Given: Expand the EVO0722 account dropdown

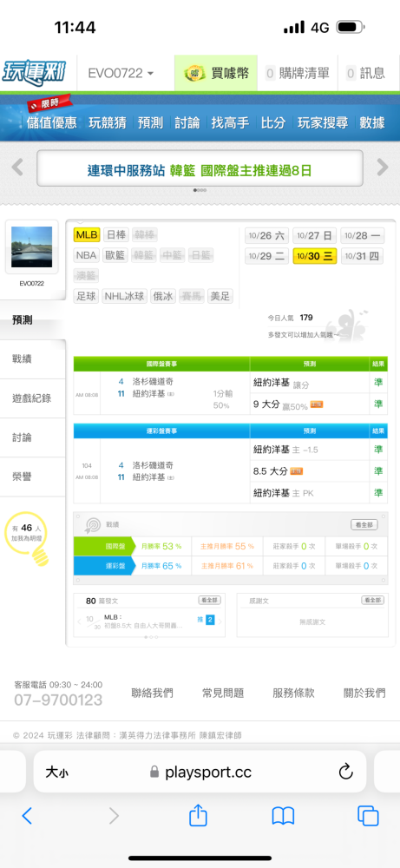Looking at the screenshot, I should click(x=121, y=73).
